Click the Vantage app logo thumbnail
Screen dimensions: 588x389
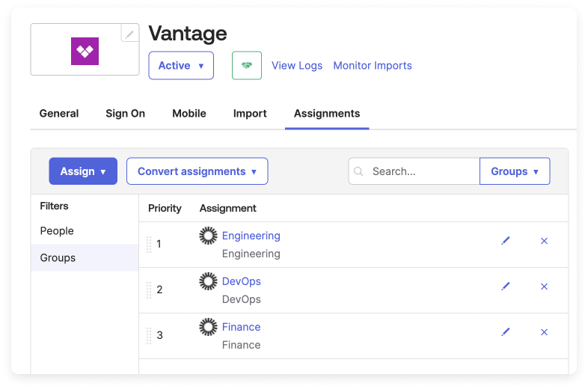pyautogui.click(x=85, y=51)
